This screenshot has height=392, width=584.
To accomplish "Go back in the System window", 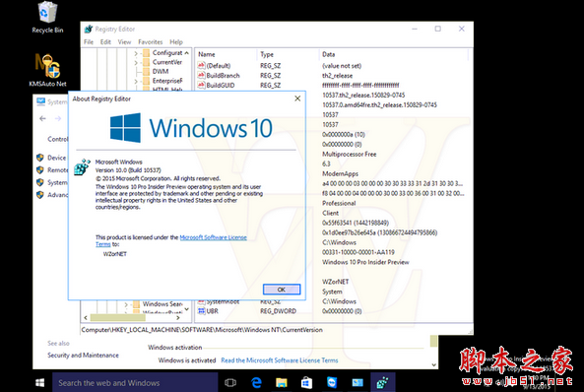I will click(42, 118).
